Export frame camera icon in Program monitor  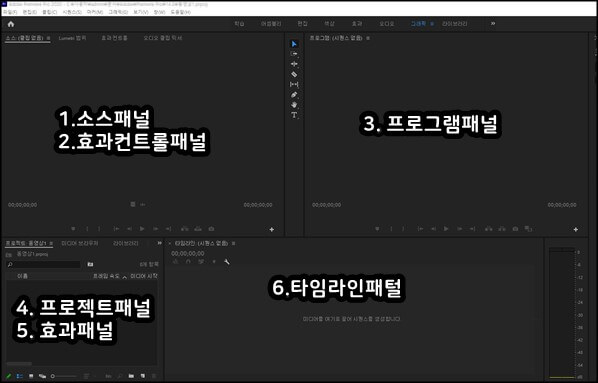[515, 229]
